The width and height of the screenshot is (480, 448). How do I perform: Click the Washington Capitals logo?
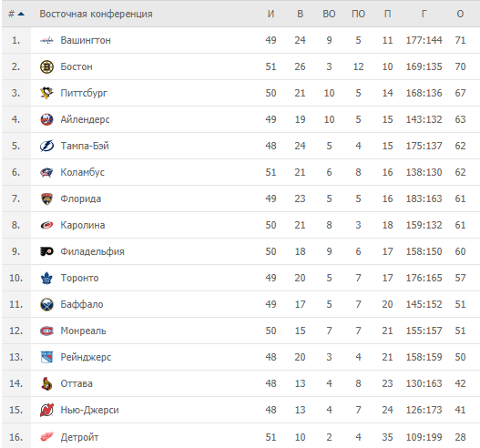[x=46, y=40]
